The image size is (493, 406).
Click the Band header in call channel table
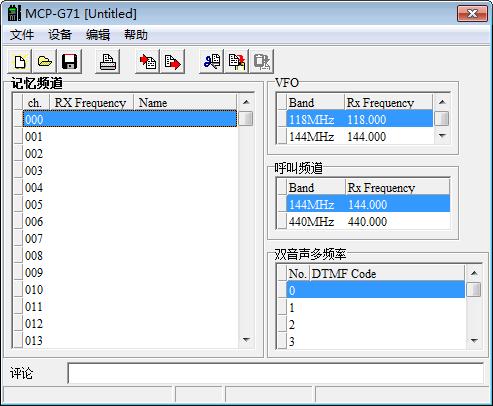[x=316, y=187]
